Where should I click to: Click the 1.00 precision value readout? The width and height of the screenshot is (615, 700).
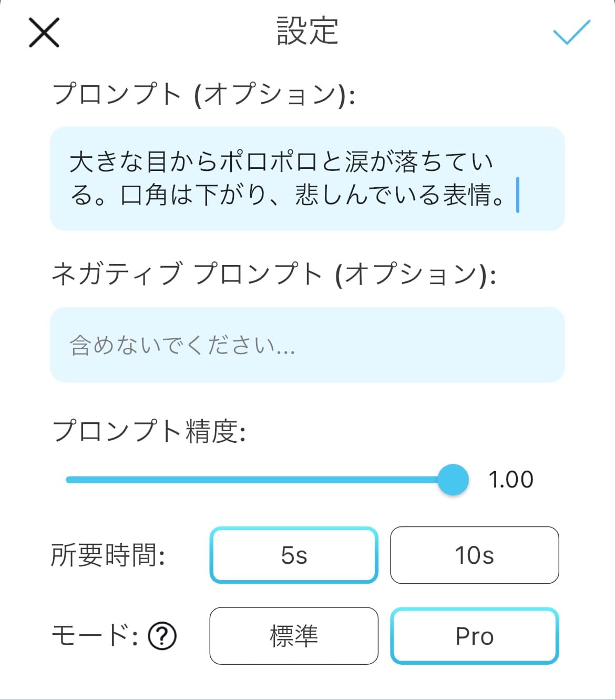pos(511,480)
